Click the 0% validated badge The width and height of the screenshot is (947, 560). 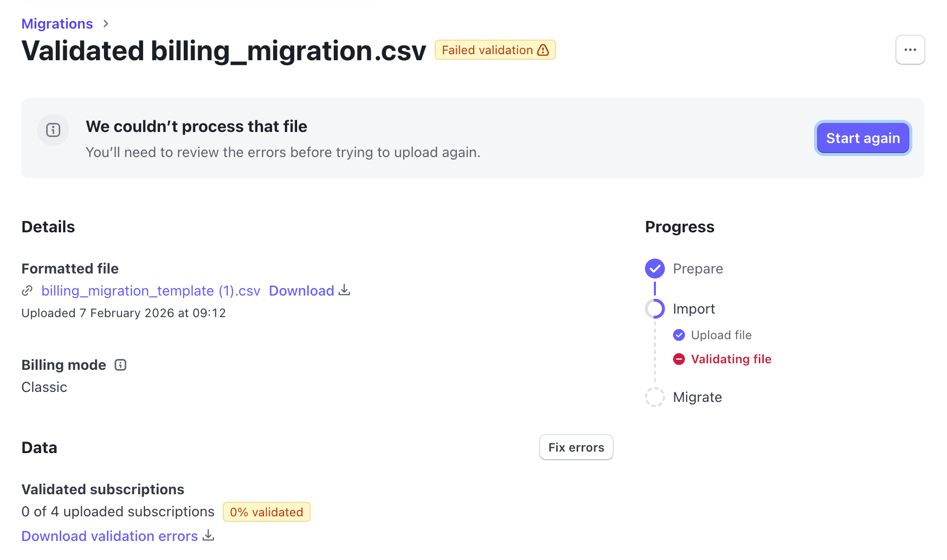(266, 512)
